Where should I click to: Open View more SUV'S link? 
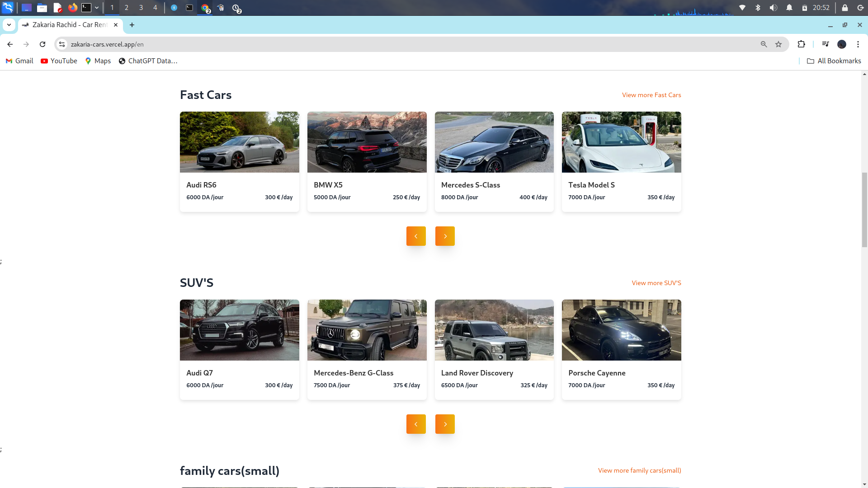pyautogui.click(x=656, y=283)
